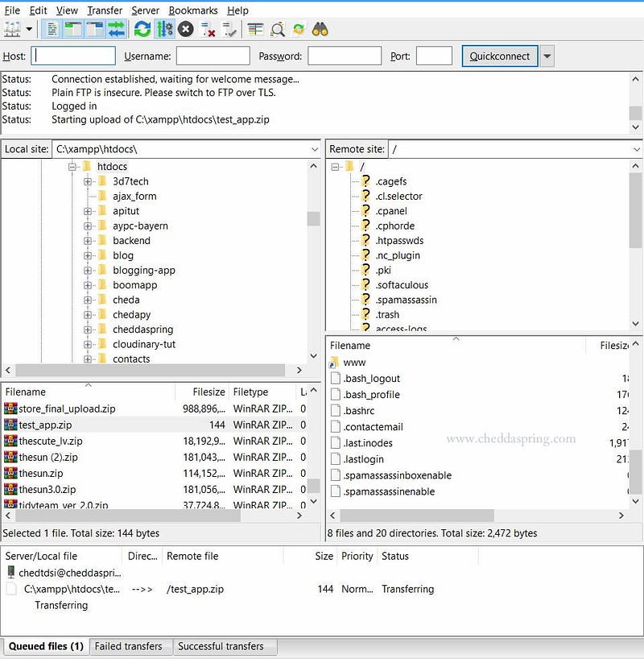The image size is (644, 659).
Task: Select the www remote folder icon
Action: pyautogui.click(x=334, y=363)
